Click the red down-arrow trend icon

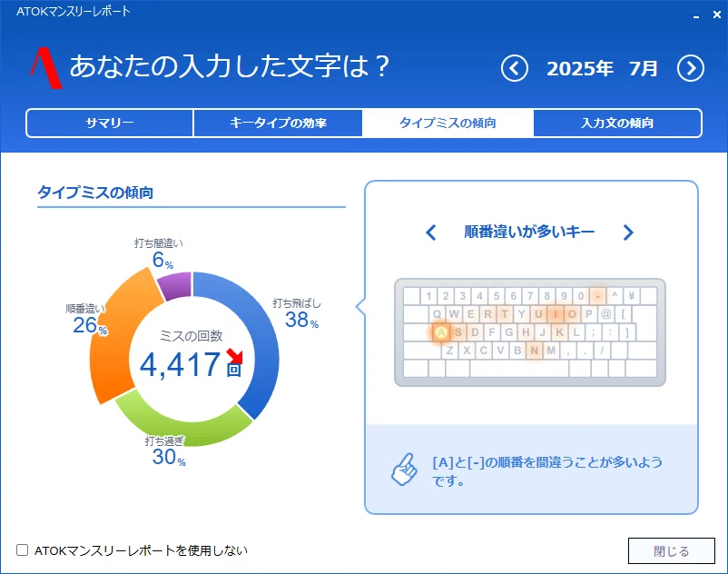click(235, 356)
